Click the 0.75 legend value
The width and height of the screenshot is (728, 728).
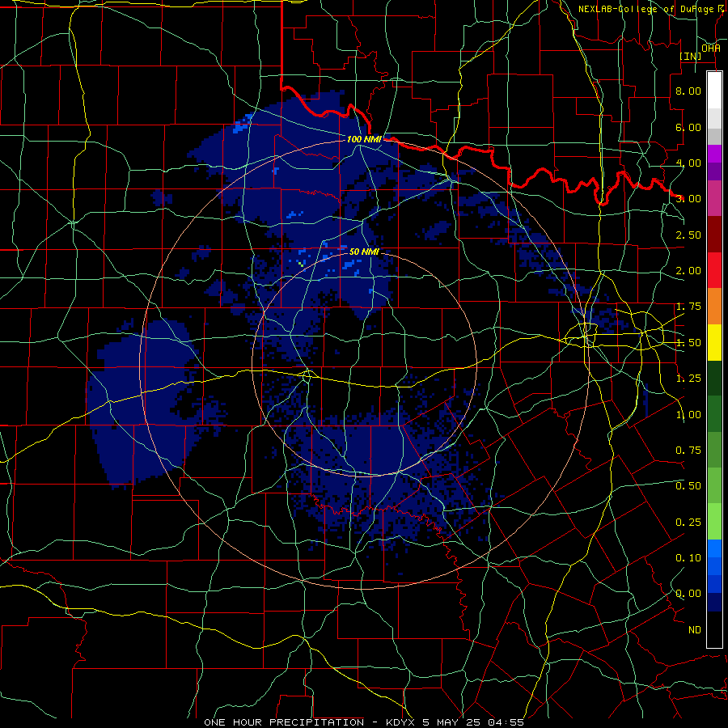point(688,451)
